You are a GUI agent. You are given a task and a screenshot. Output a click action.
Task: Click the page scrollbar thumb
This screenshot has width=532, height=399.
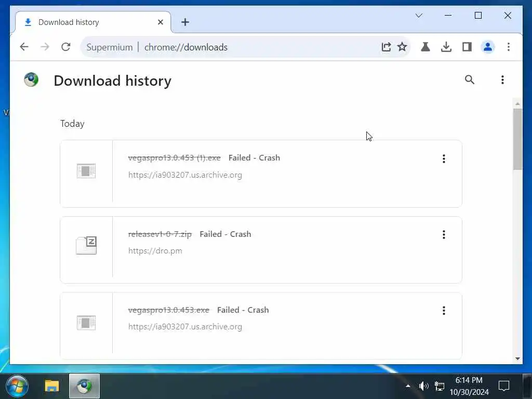517,139
